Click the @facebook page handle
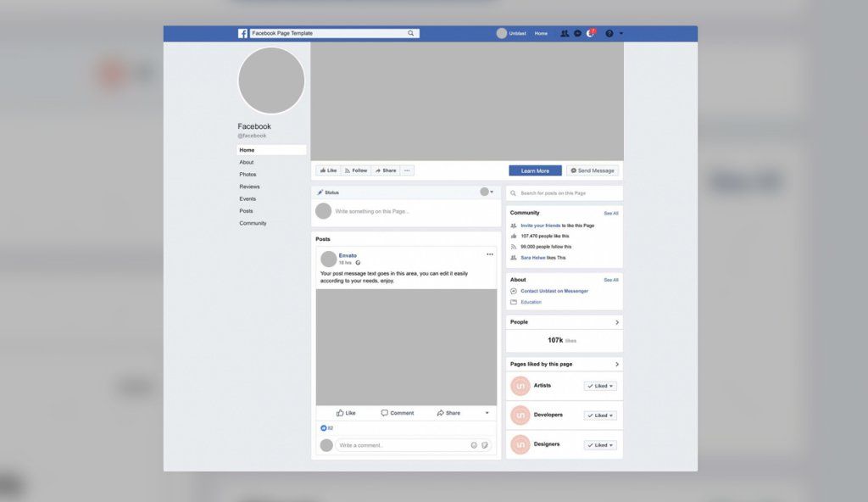The width and height of the screenshot is (868, 502). (x=252, y=136)
